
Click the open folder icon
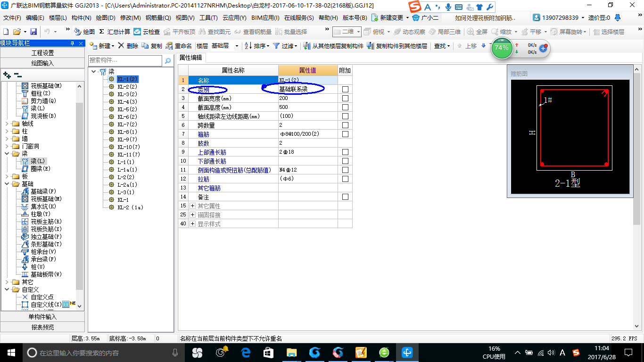(x=17, y=32)
